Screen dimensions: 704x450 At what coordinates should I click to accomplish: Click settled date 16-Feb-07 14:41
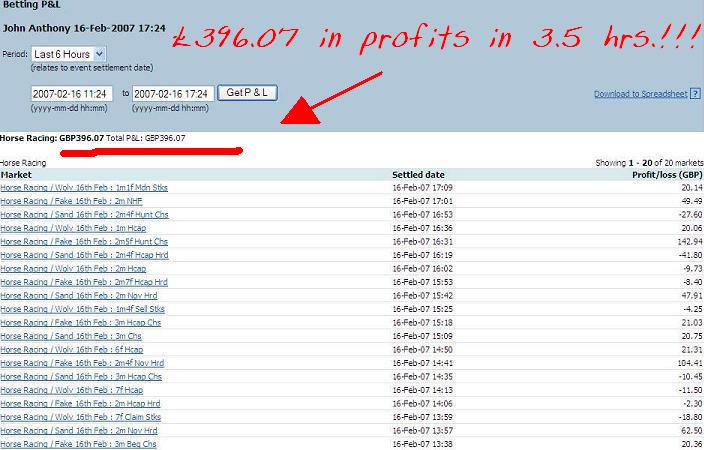pyautogui.click(x=422, y=363)
